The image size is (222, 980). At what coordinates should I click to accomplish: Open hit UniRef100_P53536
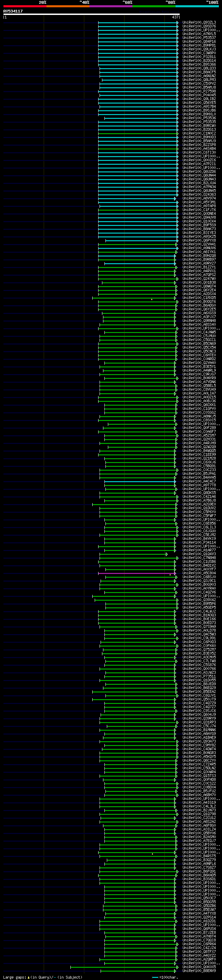[x=199, y=118]
